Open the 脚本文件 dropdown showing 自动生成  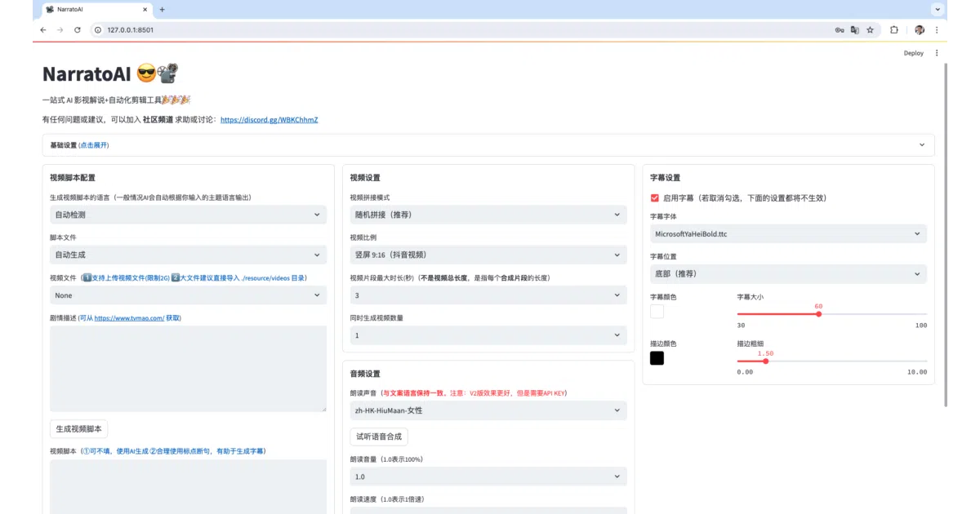point(188,255)
